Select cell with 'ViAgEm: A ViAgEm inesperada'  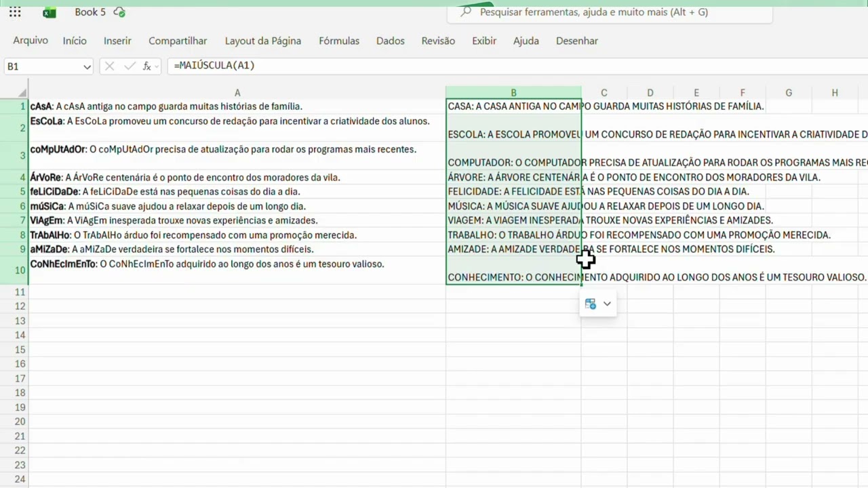click(x=237, y=220)
